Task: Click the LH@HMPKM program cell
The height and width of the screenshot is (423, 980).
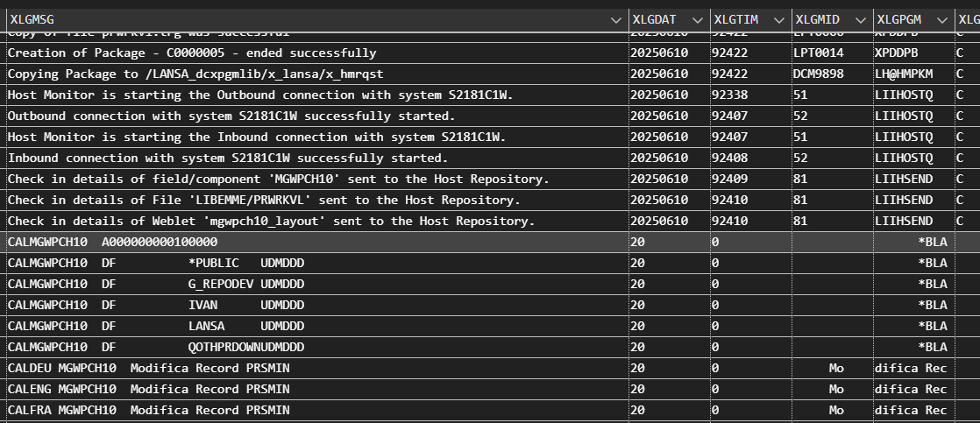Action: pyautogui.click(x=905, y=74)
